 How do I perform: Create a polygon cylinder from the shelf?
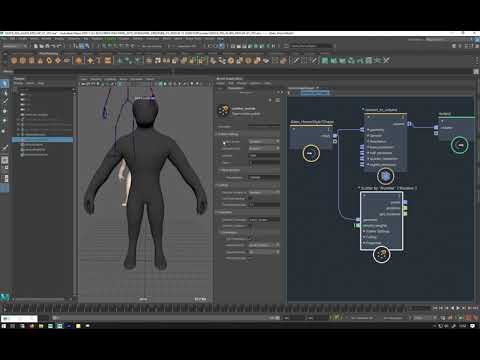click(x=31, y=60)
